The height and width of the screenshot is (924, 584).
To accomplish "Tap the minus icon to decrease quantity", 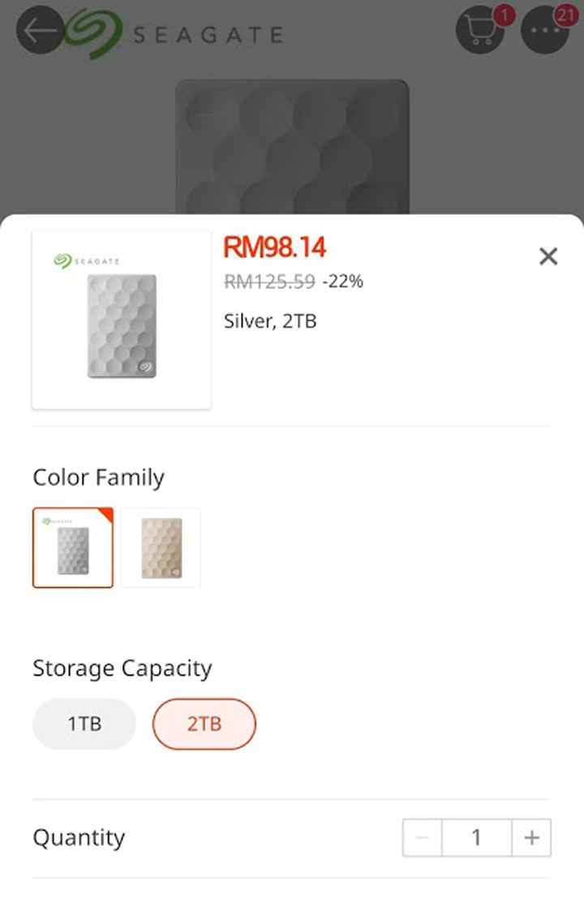I will coord(422,838).
